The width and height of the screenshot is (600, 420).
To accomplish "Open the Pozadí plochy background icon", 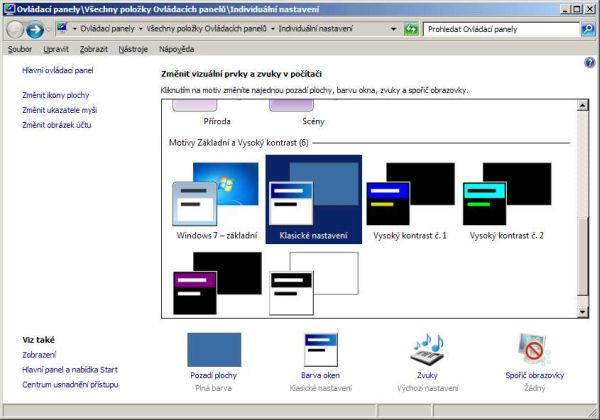I will tap(214, 350).
